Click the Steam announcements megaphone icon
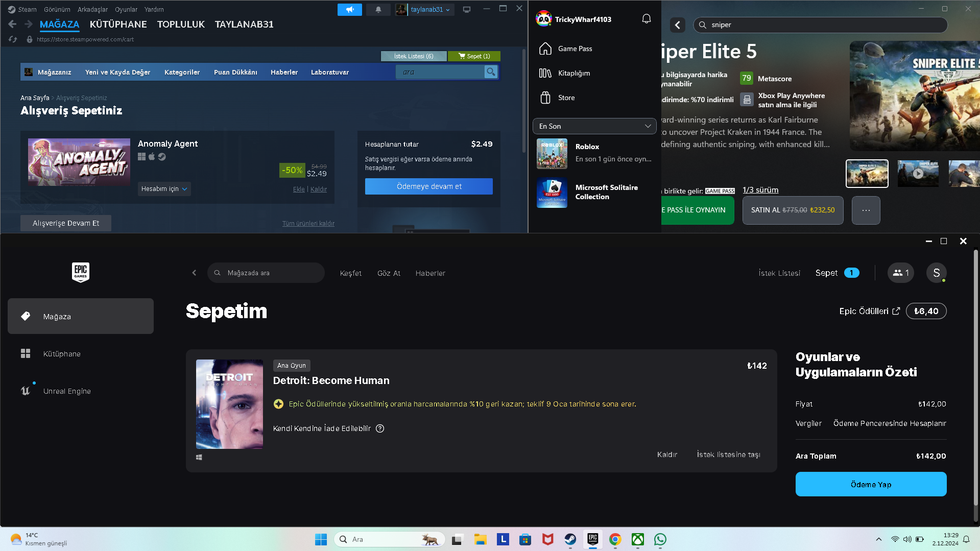The height and width of the screenshot is (551, 980). click(x=350, y=10)
